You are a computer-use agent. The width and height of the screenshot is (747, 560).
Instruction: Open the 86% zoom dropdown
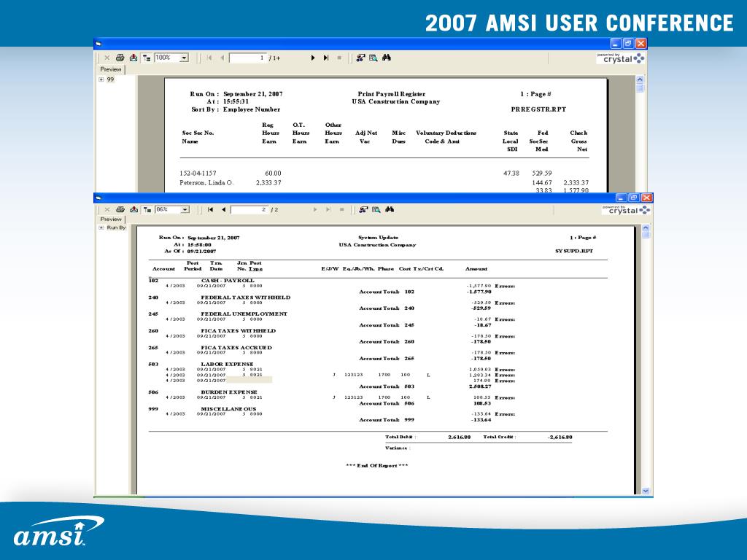(x=185, y=209)
